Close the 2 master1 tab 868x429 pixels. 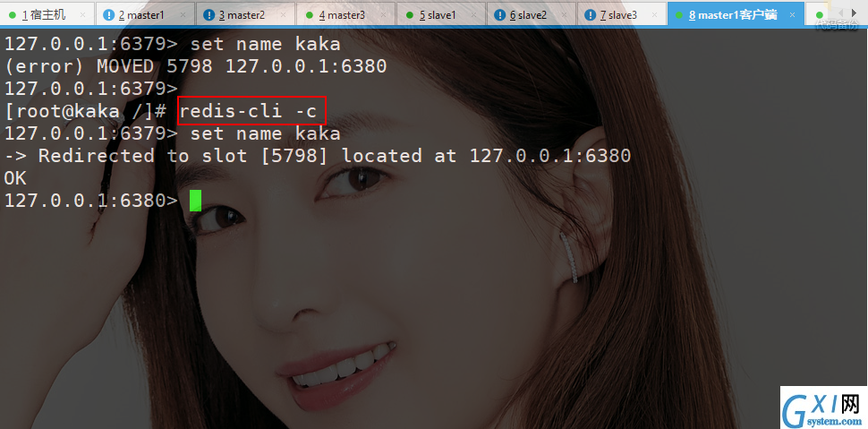(183, 15)
